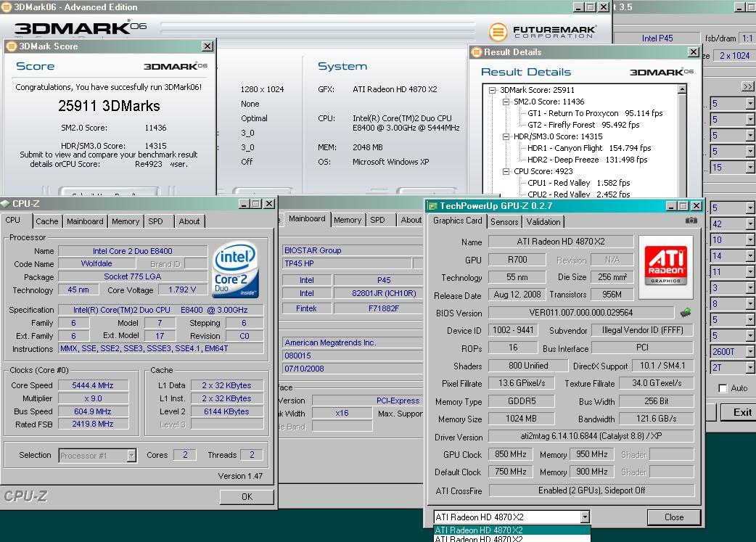The image size is (756, 542).
Task: Open the Memory tab in front CPU-Z window
Action: (x=126, y=221)
